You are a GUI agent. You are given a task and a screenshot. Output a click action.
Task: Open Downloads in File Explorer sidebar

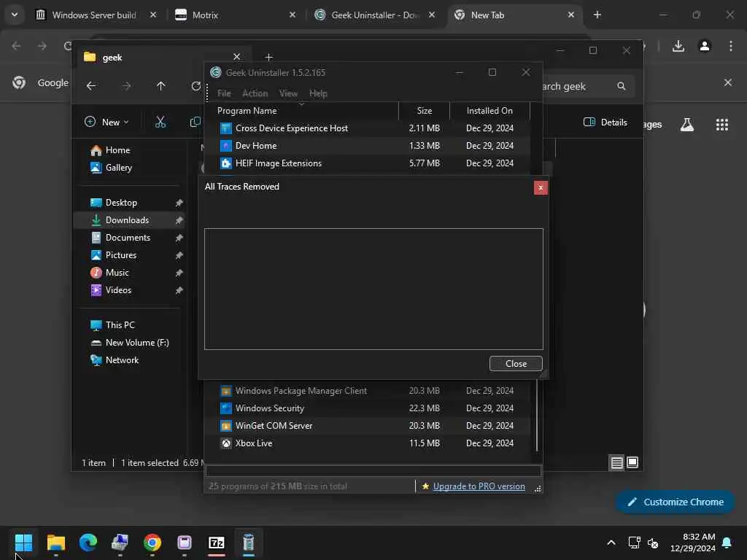128,220
